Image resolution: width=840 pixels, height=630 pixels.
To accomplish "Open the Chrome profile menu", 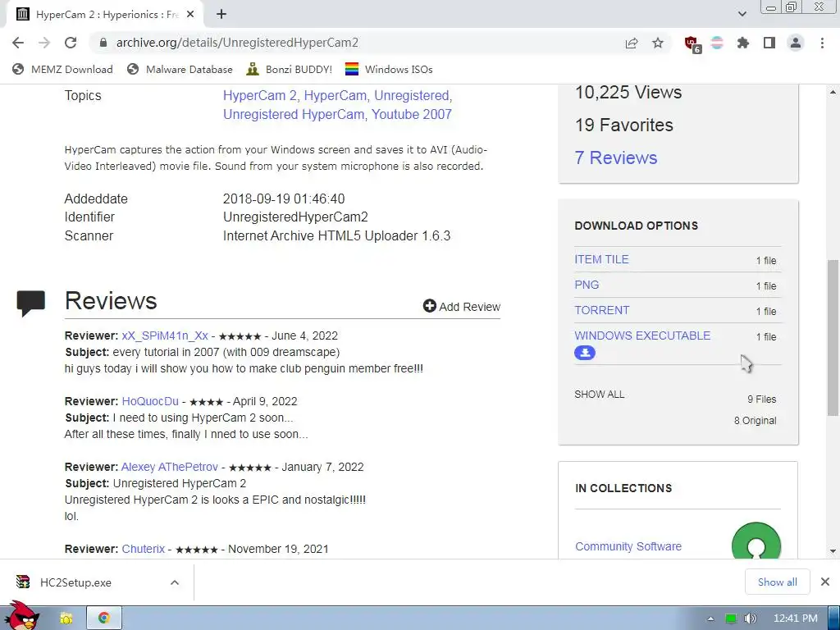I will click(x=796, y=43).
